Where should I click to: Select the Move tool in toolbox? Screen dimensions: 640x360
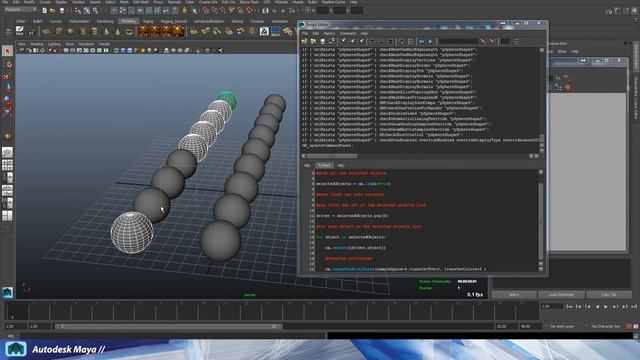tap(7, 76)
